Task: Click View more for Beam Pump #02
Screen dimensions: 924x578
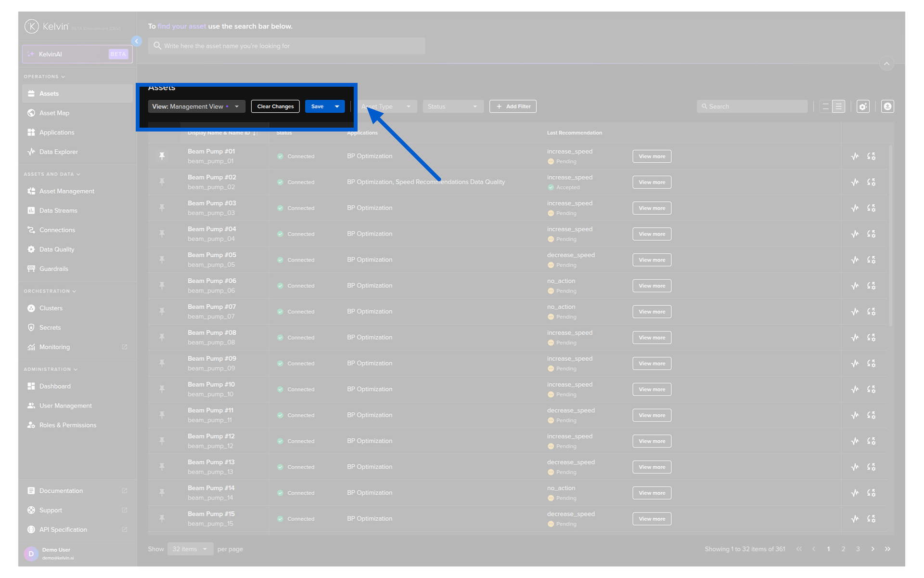Action: [x=652, y=182]
